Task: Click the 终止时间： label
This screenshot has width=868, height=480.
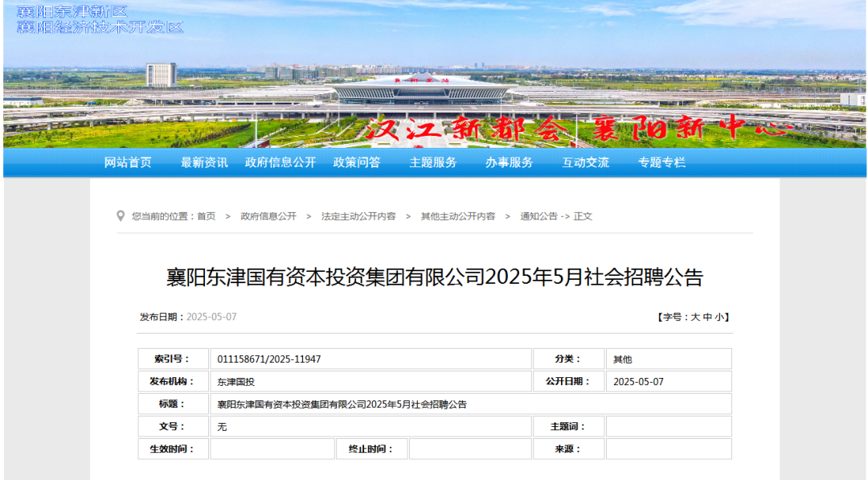Action: click(x=371, y=449)
